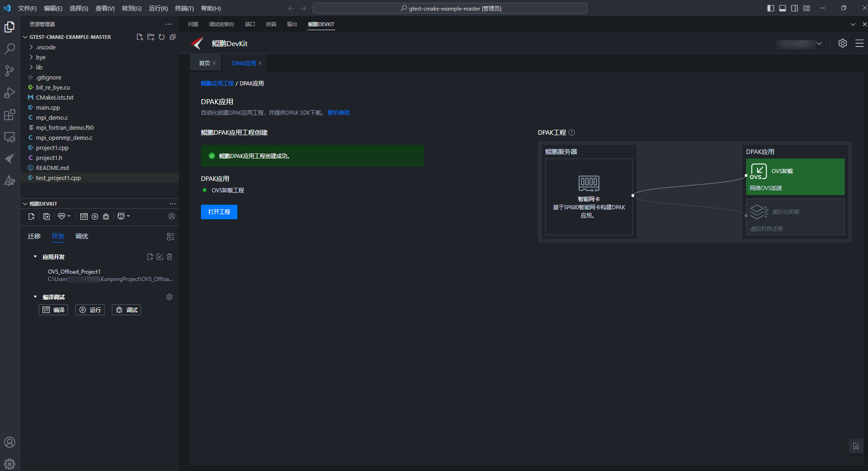Click command center search box
The width and height of the screenshot is (868, 471).
450,8
